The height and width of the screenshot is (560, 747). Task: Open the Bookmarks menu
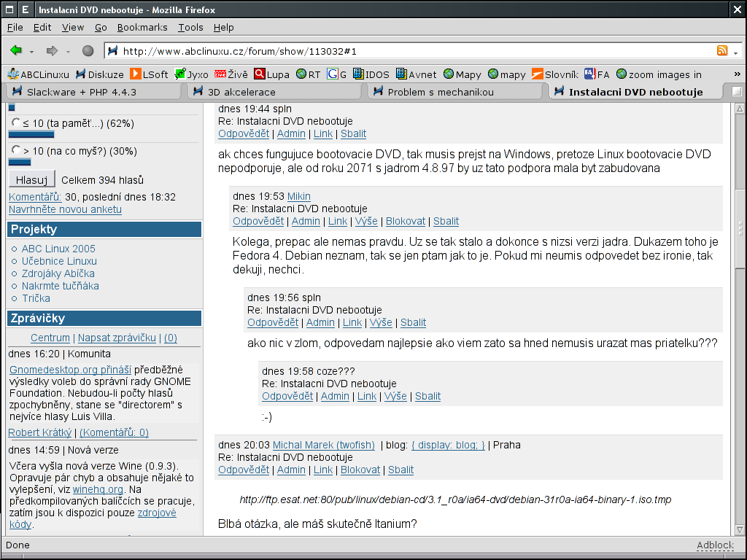pos(142,27)
